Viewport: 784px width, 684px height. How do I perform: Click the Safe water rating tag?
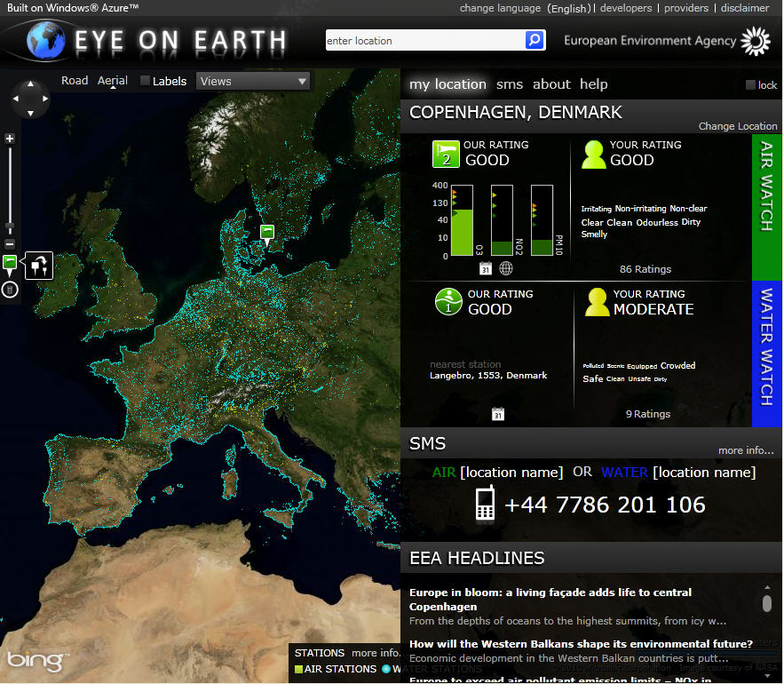click(592, 378)
